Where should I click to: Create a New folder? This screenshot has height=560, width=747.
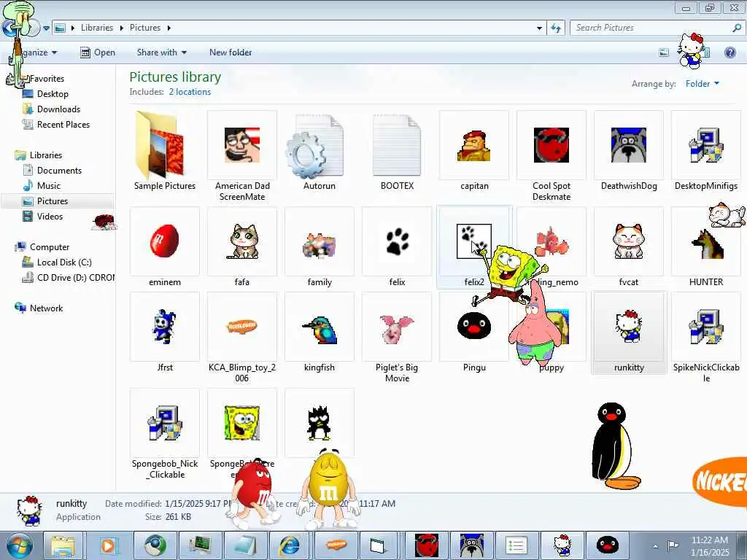click(x=231, y=52)
